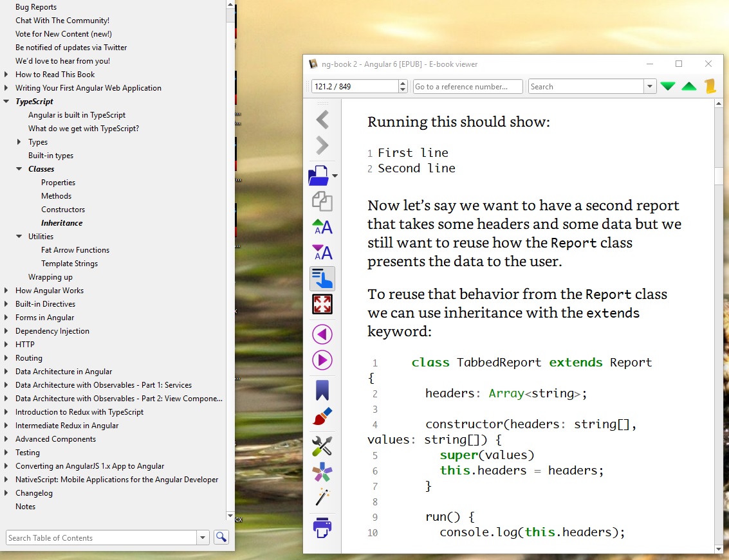This screenshot has height=560, width=729.
Task: Open Vote for New Content (new!) entry
Action: 63,34
